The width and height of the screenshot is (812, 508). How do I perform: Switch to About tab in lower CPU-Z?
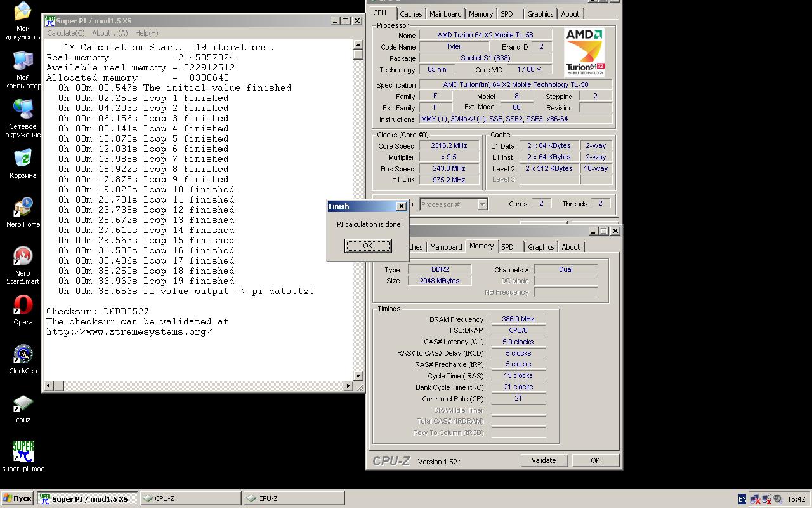click(570, 247)
